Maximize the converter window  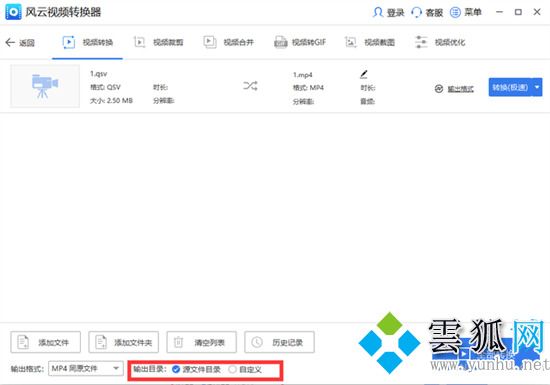[518, 12]
